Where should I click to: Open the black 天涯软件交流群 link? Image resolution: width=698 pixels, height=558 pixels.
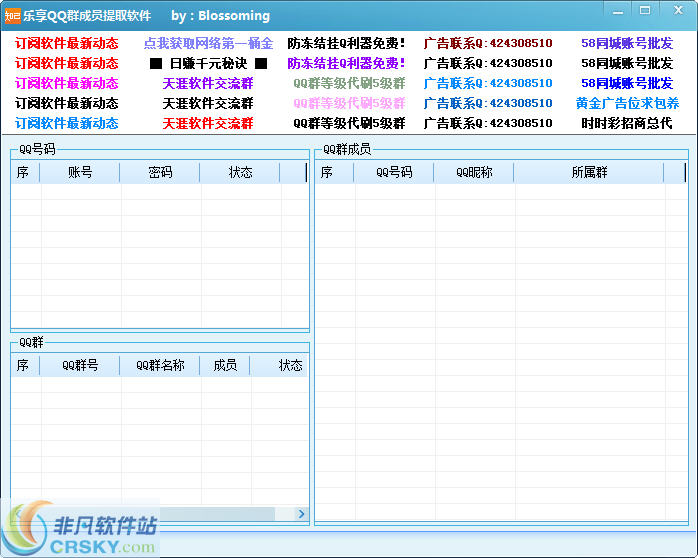(208, 103)
